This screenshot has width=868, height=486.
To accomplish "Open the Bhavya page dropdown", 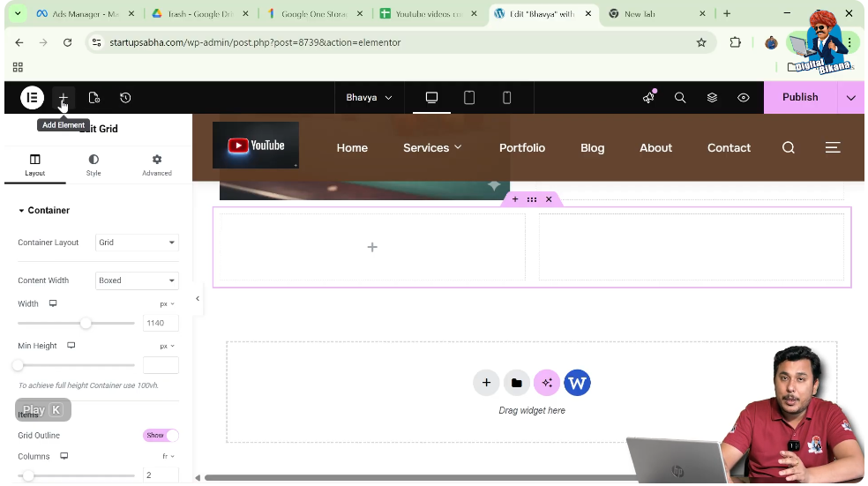I will click(x=370, y=97).
